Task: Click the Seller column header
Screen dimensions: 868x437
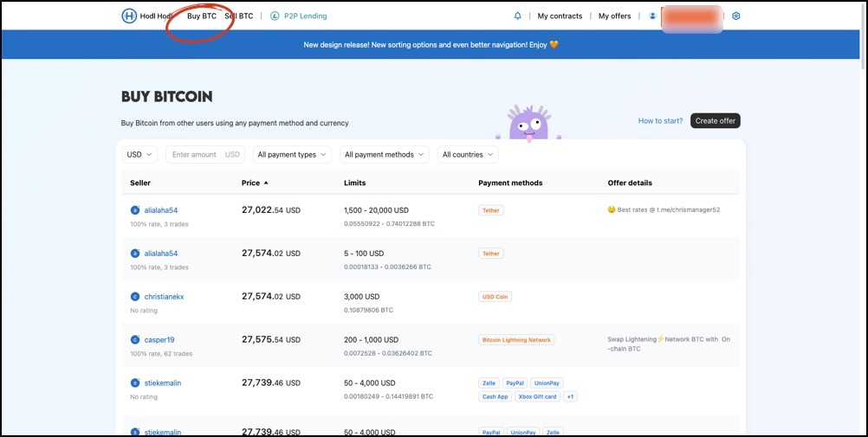Action: [140, 183]
